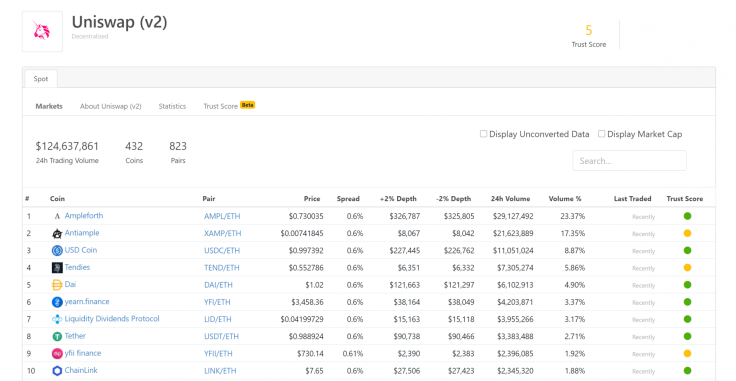
Task: Open the USD Coin link
Action: click(81, 250)
